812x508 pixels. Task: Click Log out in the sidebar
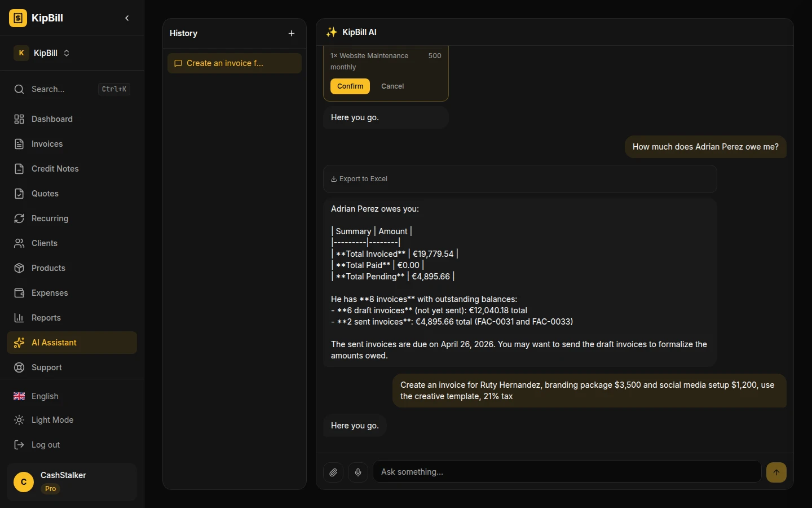[x=45, y=445]
